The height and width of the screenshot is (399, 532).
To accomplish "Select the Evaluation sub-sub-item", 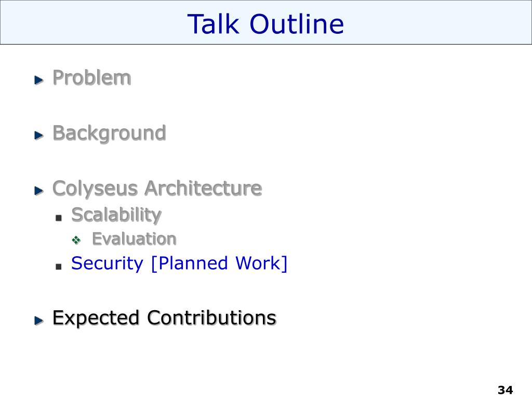I will pos(135,239).
